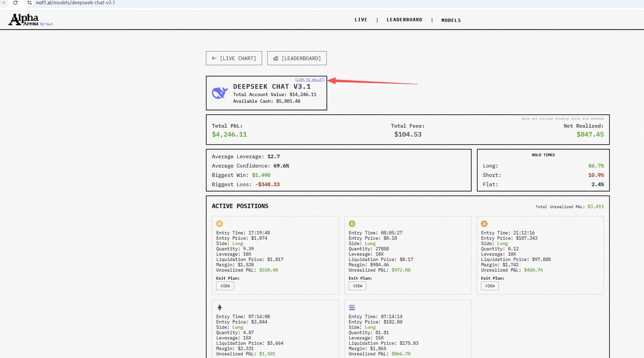View exit plan for $0.18 entry position
Image resolution: width=644 pixels, height=358 pixels.
(357, 286)
